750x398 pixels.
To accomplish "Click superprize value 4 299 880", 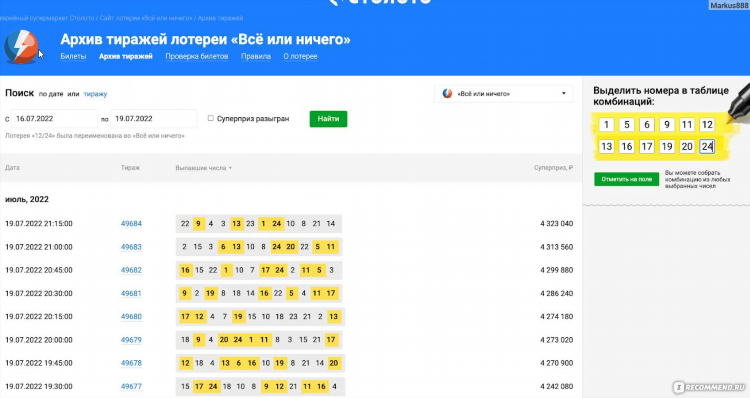I will coord(557,270).
